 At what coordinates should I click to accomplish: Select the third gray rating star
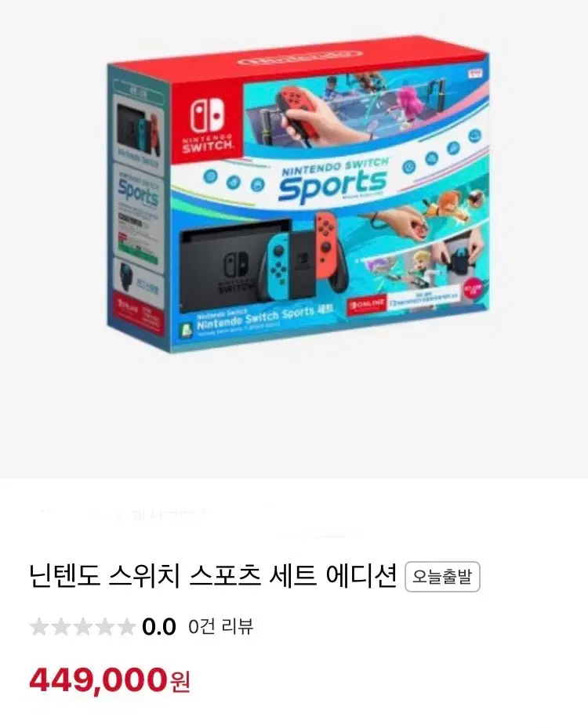click(x=82, y=626)
